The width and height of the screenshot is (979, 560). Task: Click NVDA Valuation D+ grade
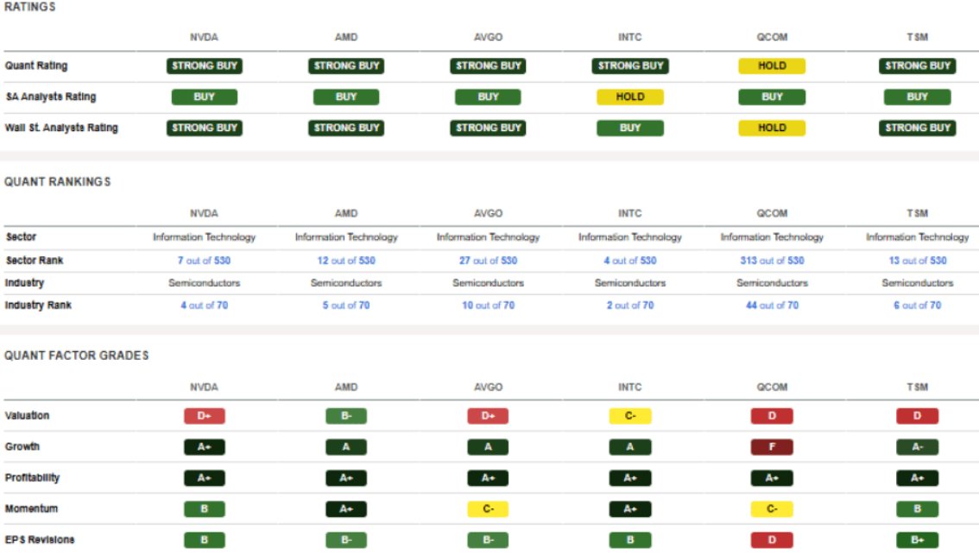pos(204,416)
